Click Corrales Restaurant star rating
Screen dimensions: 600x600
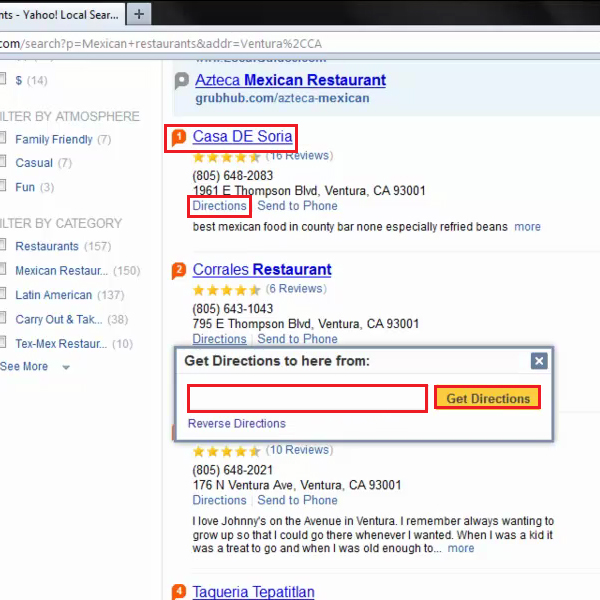(227, 290)
